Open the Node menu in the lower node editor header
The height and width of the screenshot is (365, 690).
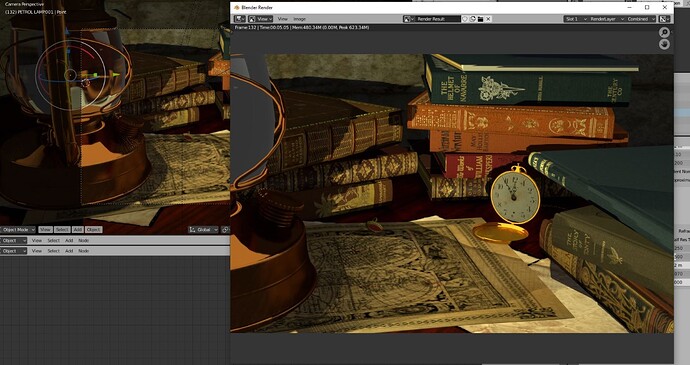coord(84,251)
